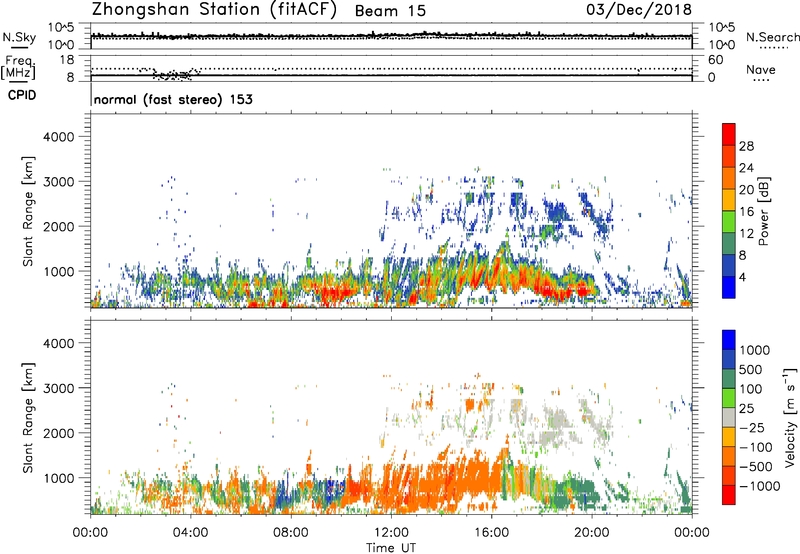Click the "Velocity [m s-1]" colorbar title

[790, 417]
